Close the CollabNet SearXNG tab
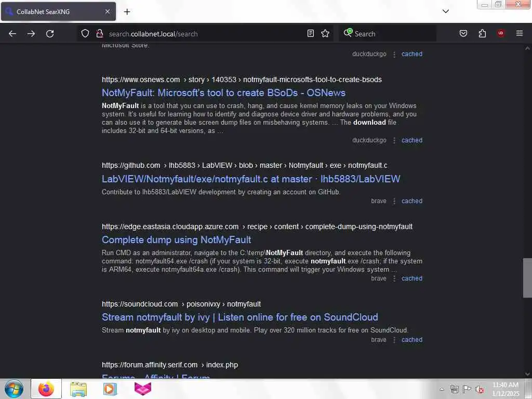532x399 pixels. 108,11
